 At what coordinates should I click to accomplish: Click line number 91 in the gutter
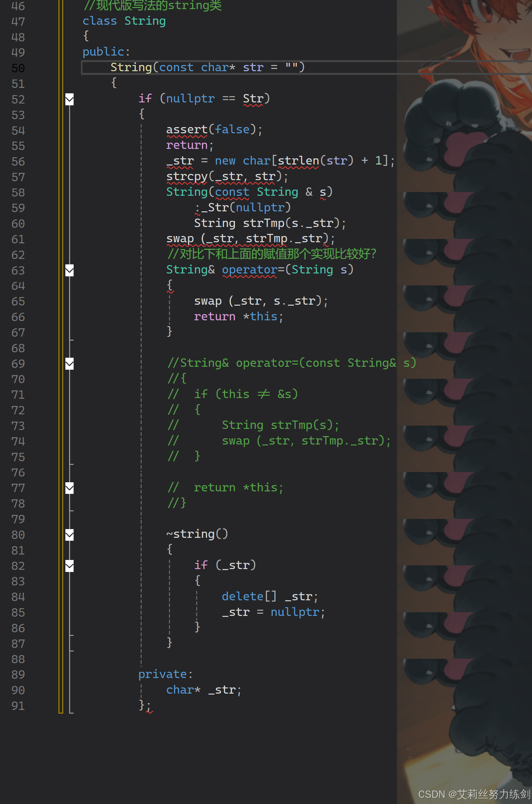pos(18,706)
